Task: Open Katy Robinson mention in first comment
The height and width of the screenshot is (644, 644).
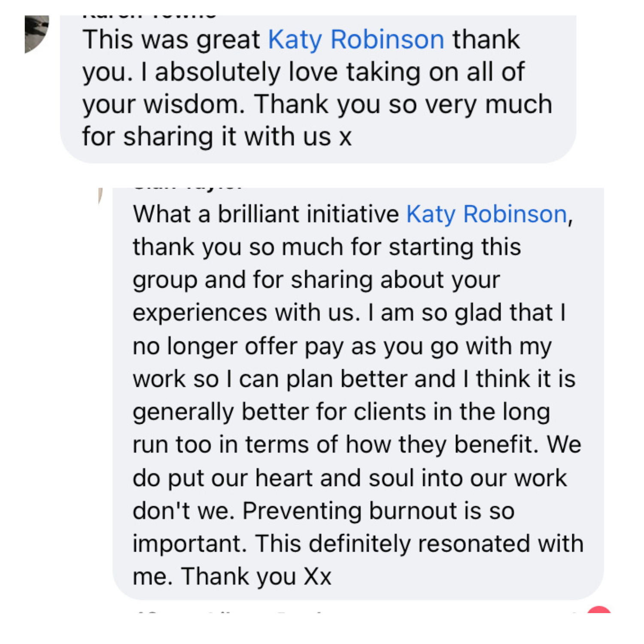Action: (356, 40)
